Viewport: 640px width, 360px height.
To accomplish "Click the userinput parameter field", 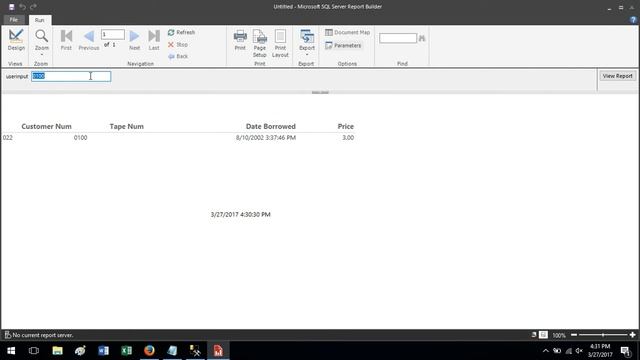I will click(71, 76).
